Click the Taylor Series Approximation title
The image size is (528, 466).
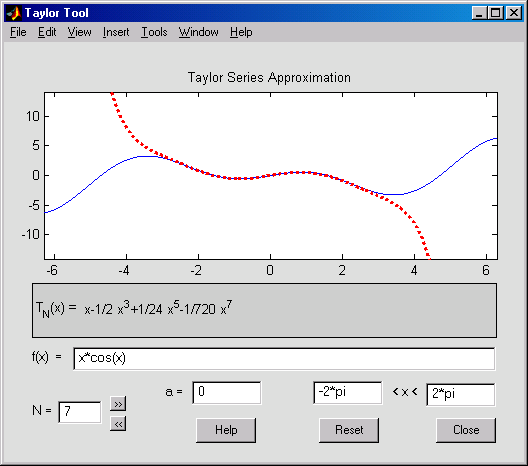pos(269,77)
